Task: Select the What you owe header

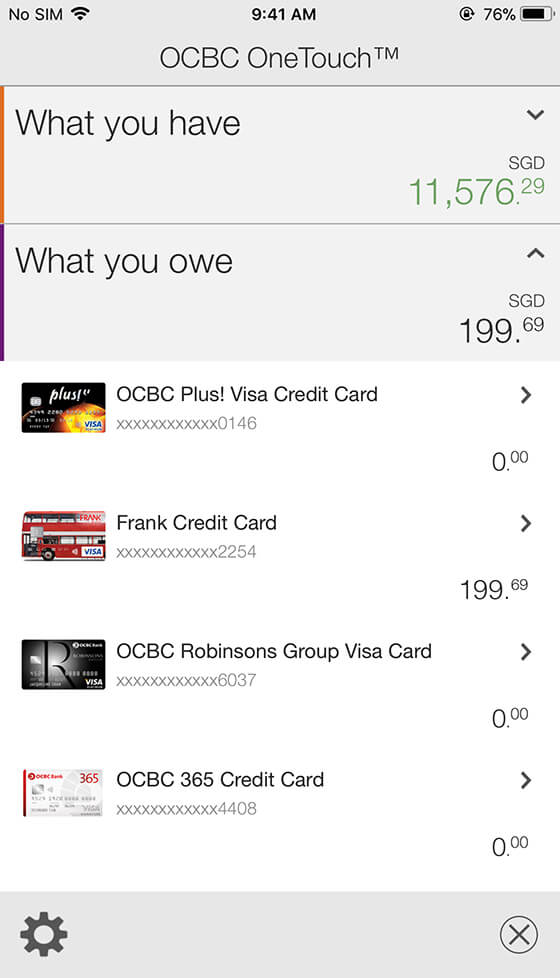Action: (x=124, y=261)
